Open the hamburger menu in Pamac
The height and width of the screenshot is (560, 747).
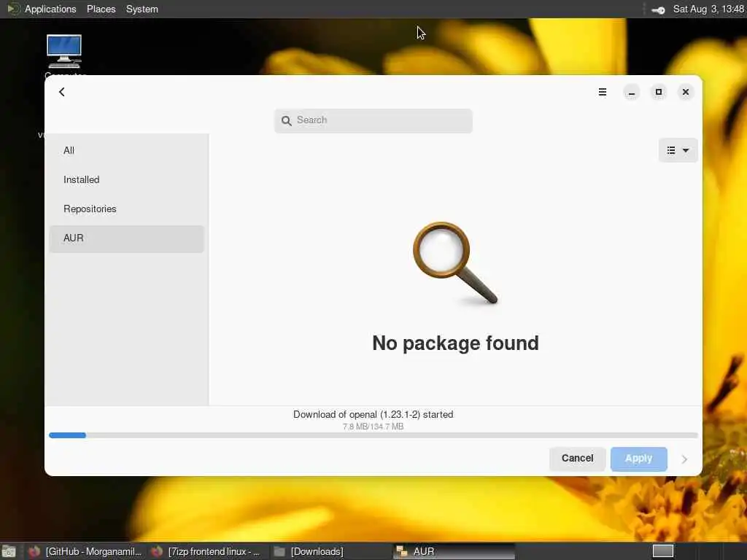[x=602, y=92]
